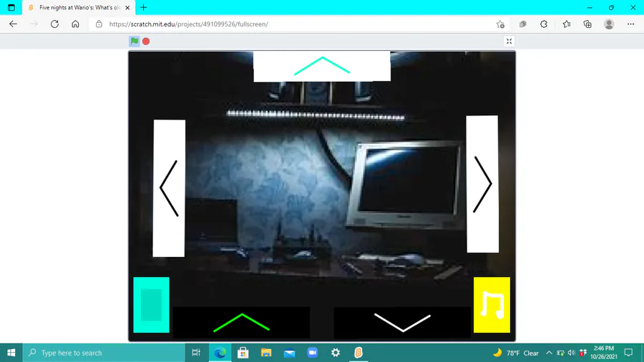Click the white down arrow at bottom

point(402,323)
